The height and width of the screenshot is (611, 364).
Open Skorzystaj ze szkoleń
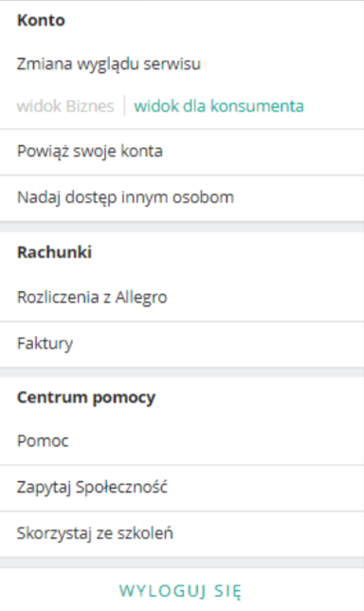[182, 534]
